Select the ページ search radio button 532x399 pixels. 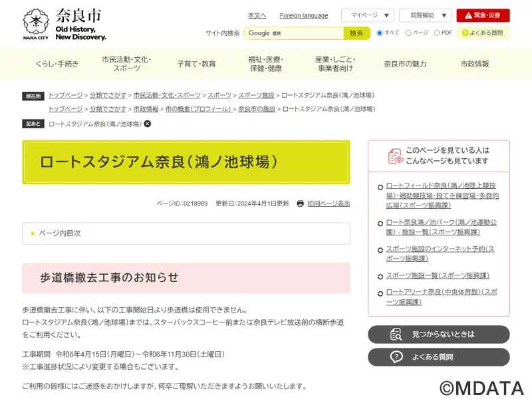408,33
